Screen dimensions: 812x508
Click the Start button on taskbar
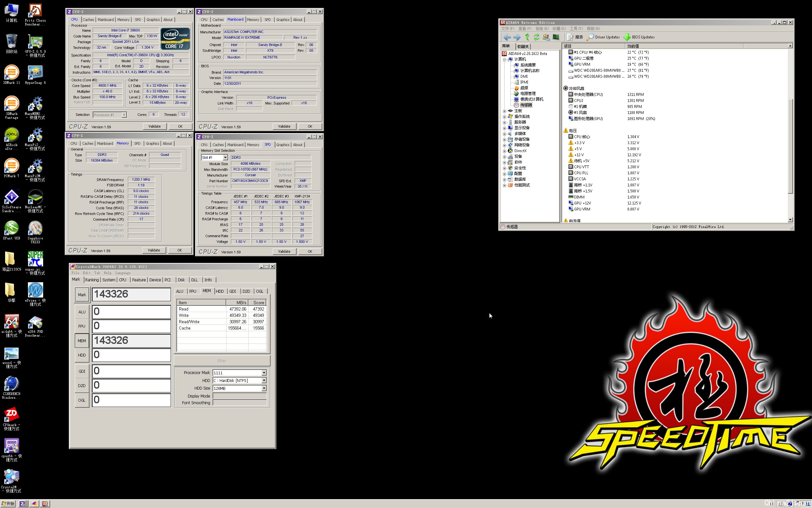(x=8, y=504)
